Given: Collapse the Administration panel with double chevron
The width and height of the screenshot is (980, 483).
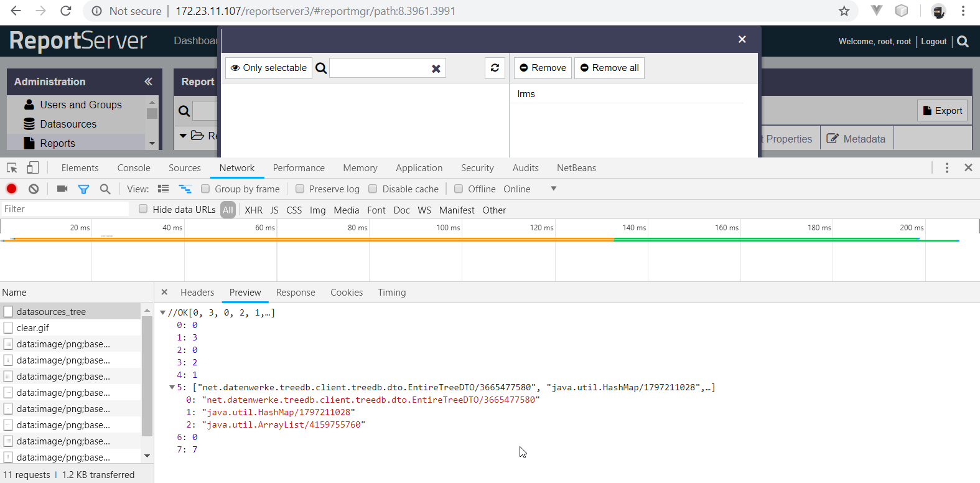Looking at the screenshot, I should [148, 82].
